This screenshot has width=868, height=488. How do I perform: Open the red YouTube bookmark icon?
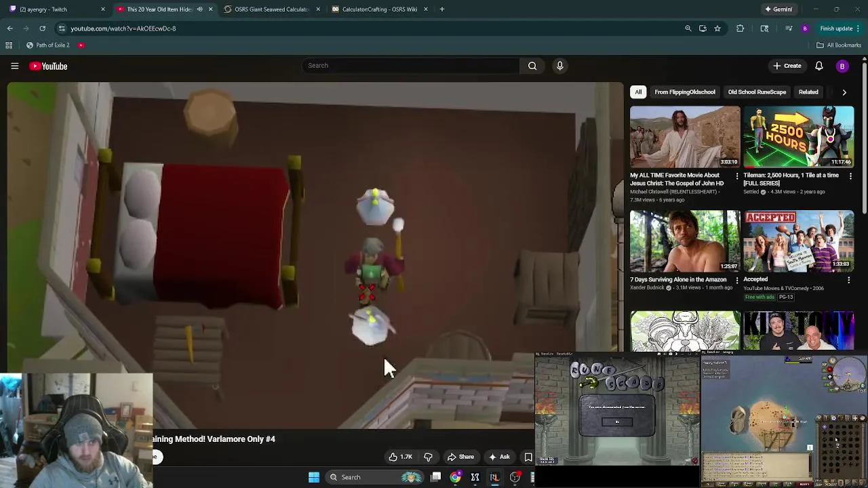[x=81, y=45]
